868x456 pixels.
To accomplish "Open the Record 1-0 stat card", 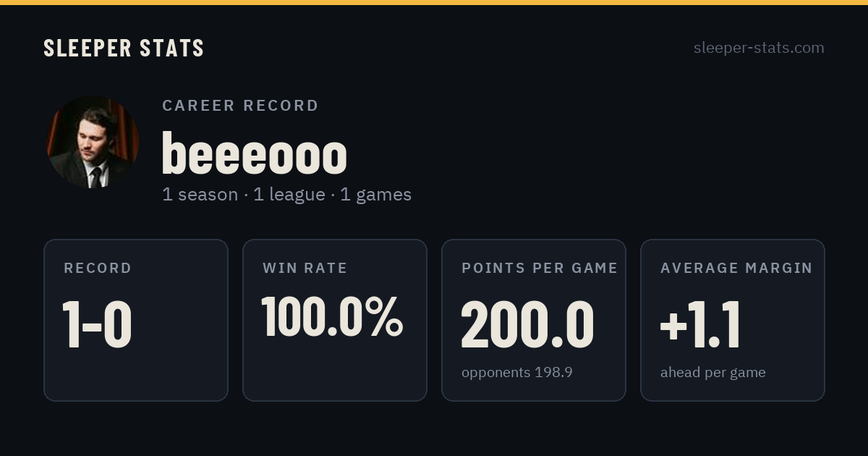I will click(136, 320).
